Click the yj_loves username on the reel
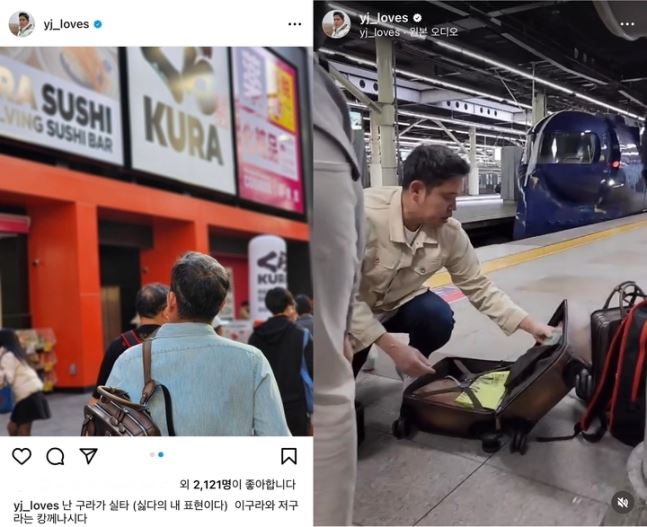Viewport: 647px width, 527px height. 383,18
